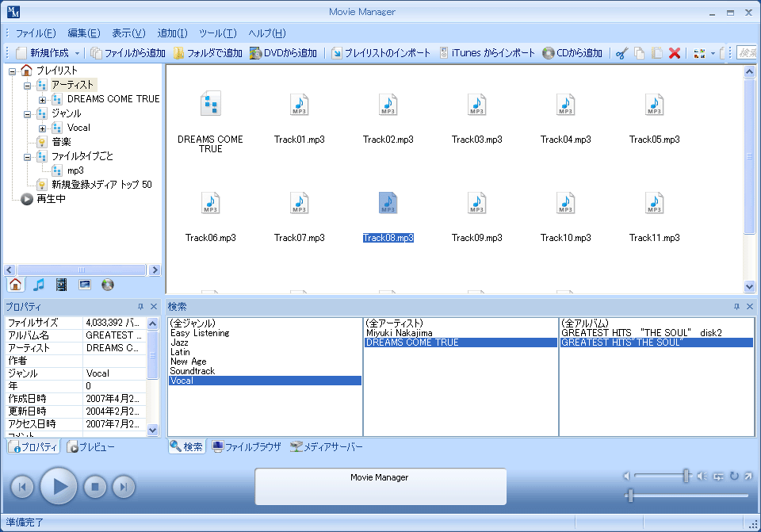Click the scissors cut icon in toolbar

click(x=621, y=53)
